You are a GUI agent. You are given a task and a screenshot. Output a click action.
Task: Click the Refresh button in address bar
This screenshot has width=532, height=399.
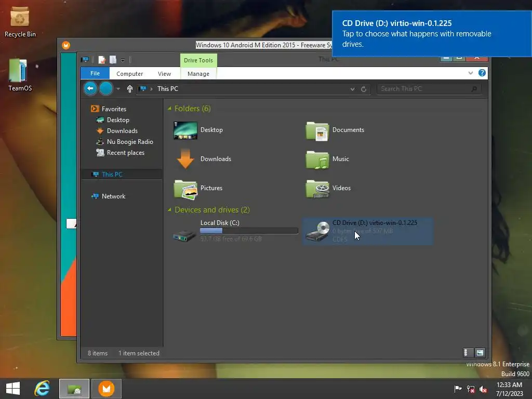coord(363,89)
